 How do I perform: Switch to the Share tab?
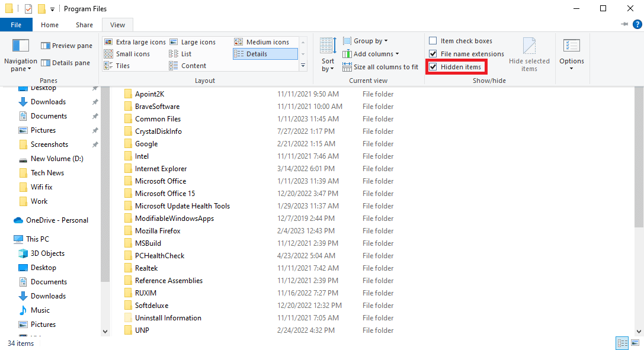point(84,25)
